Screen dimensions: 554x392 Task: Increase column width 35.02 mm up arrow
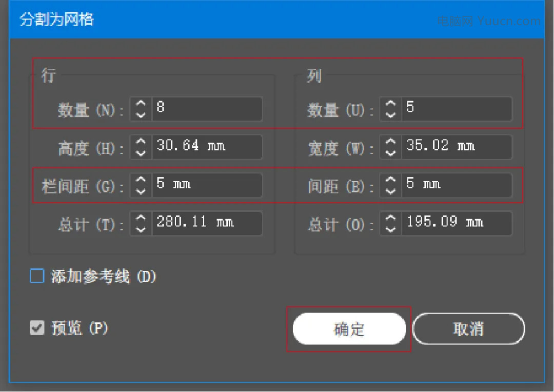coord(390,142)
